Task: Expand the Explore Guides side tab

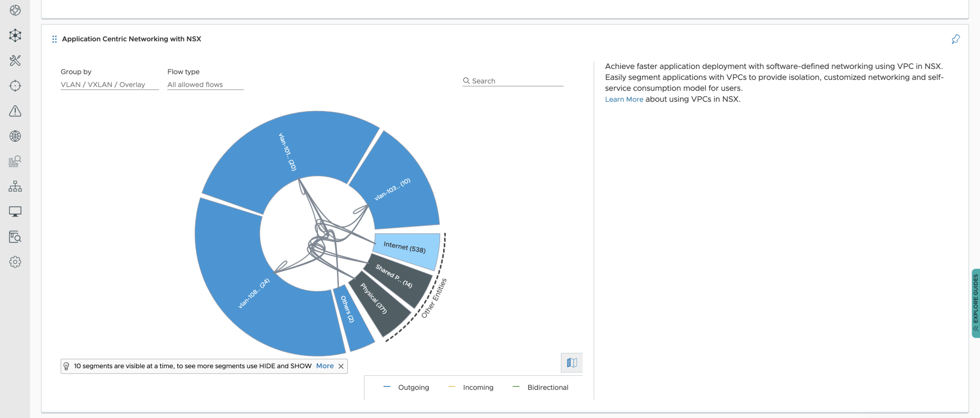Action: tap(976, 303)
